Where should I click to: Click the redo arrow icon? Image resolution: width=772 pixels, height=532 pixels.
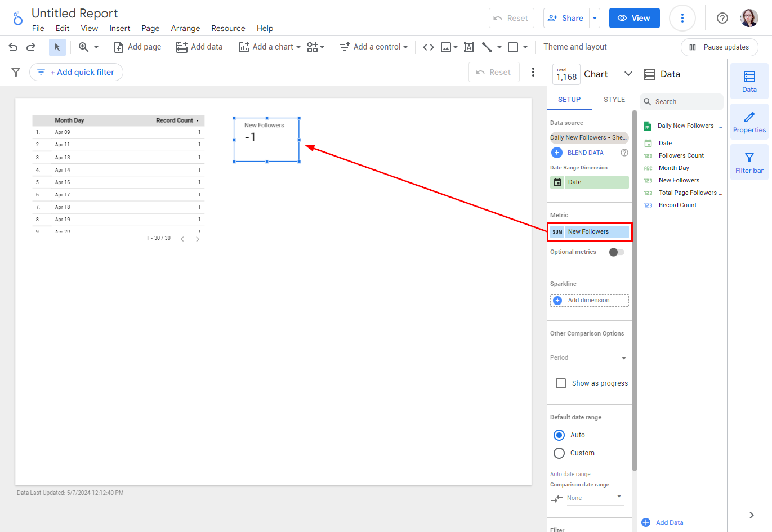(x=31, y=47)
